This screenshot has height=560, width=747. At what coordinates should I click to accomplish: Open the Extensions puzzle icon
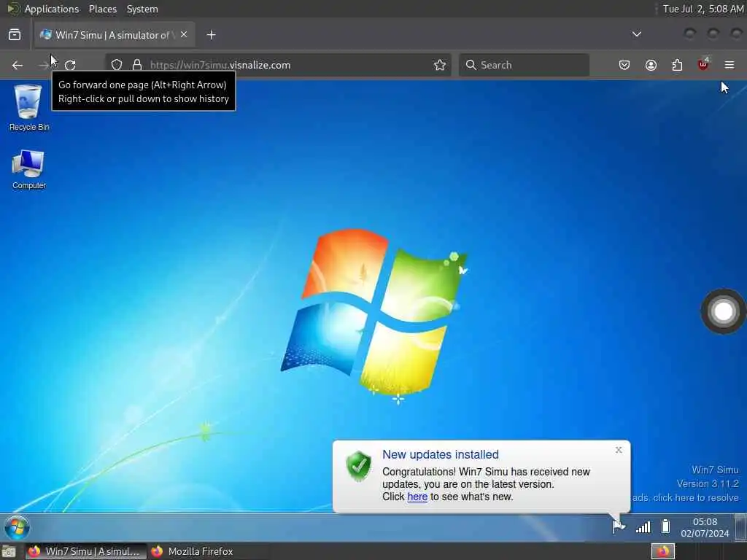tap(677, 65)
